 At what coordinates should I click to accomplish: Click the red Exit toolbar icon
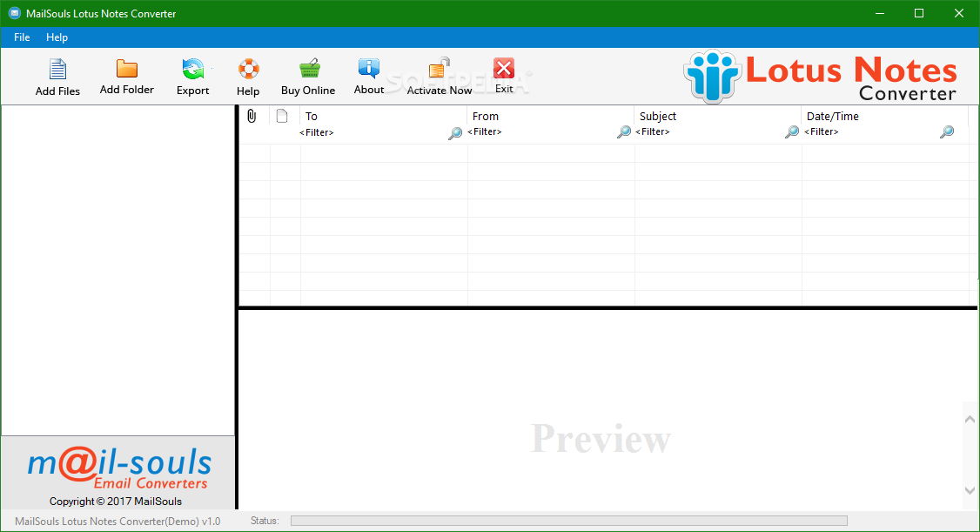coord(504,68)
